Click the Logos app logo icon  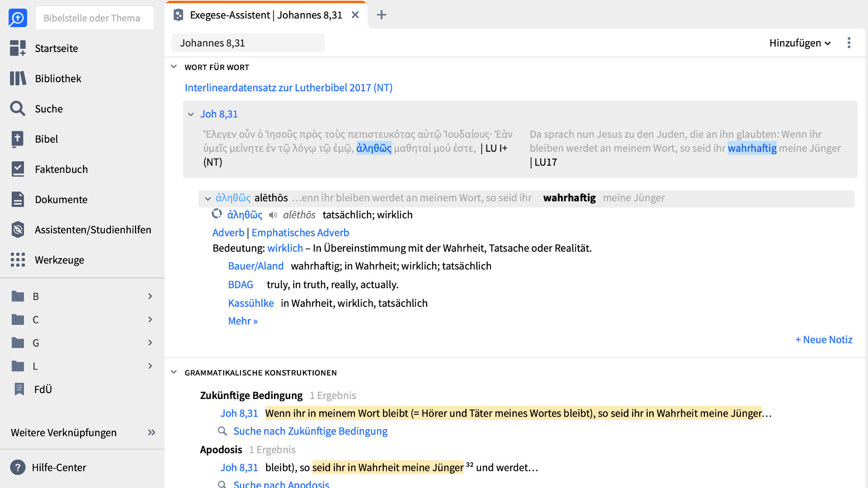pyautogui.click(x=18, y=18)
